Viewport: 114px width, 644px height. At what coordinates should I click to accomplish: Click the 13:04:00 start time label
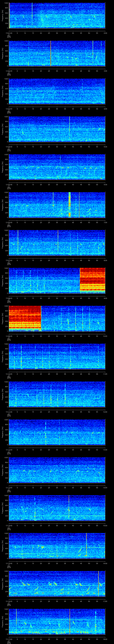(x=9, y=147)
